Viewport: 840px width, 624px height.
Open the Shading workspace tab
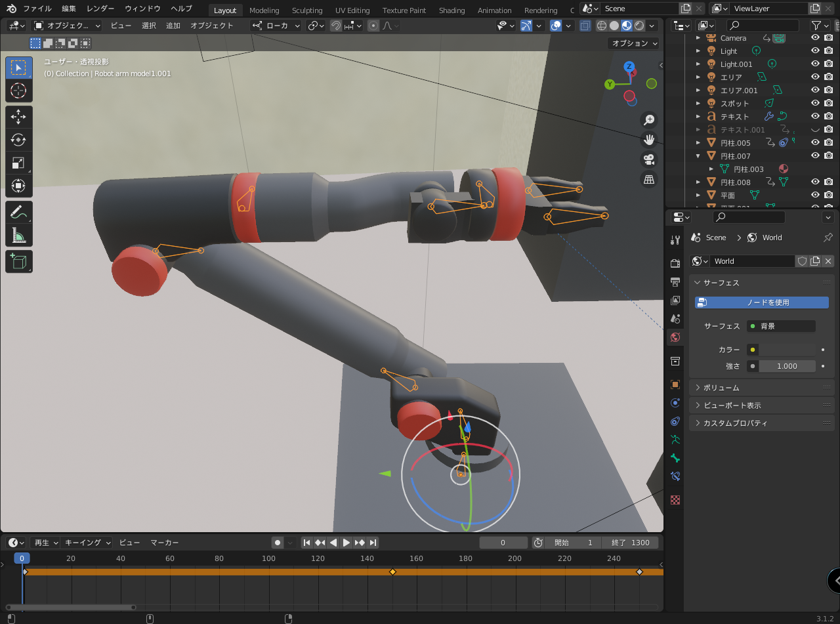[451, 10]
